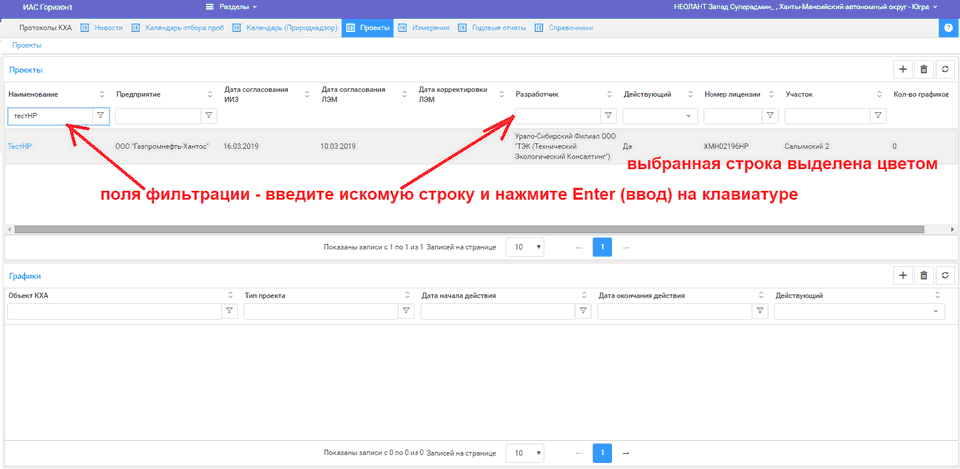Image resolution: width=960 pixels, height=469 pixels.
Task: Click scrollbar right arrow in Проекты table
Action: [952, 229]
